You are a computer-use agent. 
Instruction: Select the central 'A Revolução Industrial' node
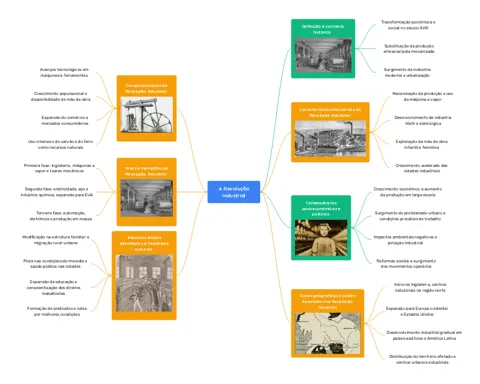pos(234,192)
